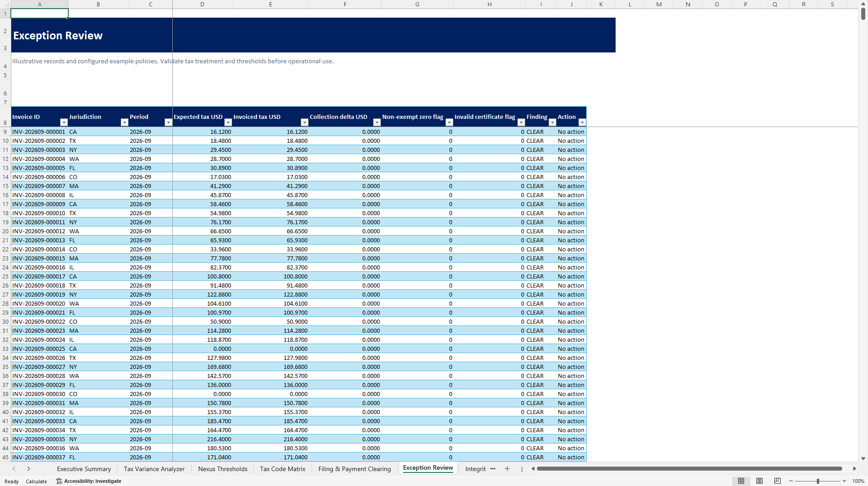Open the Non-exempt zero flag filter dropdown
This screenshot has width=868, height=486.
[x=449, y=123]
